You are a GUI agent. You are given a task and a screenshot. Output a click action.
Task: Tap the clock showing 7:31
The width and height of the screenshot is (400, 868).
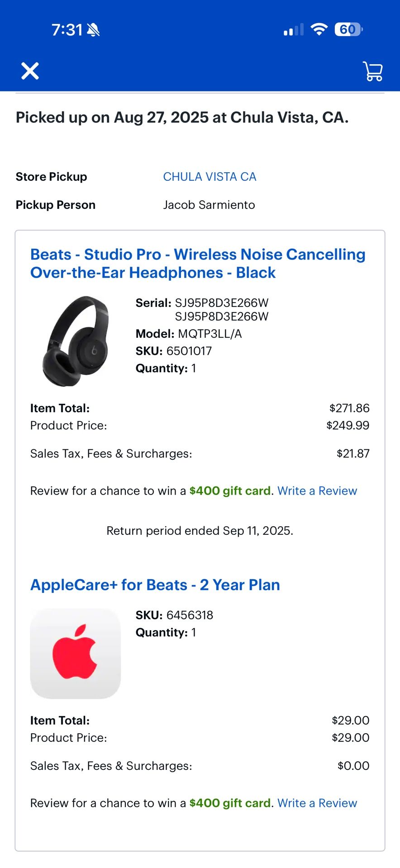click(x=66, y=29)
